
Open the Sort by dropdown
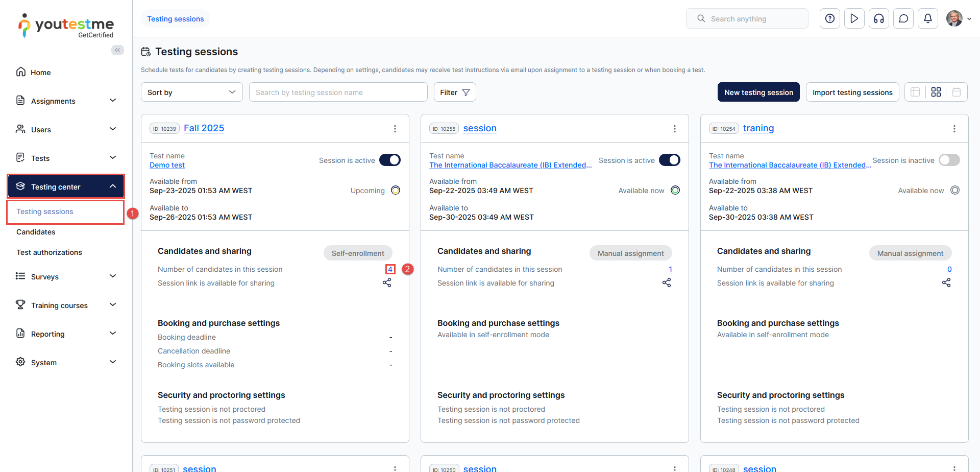tap(191, 92)
